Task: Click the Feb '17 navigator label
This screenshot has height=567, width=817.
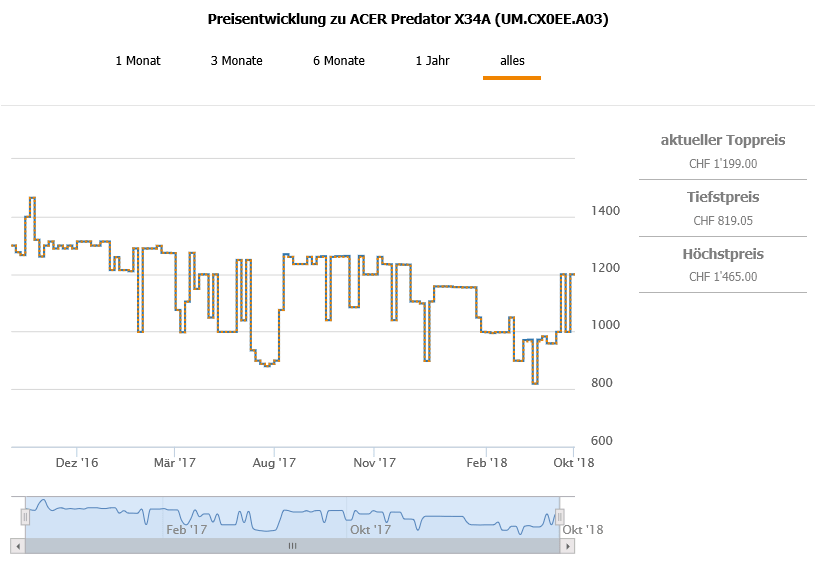Action: tap(187, 530)
